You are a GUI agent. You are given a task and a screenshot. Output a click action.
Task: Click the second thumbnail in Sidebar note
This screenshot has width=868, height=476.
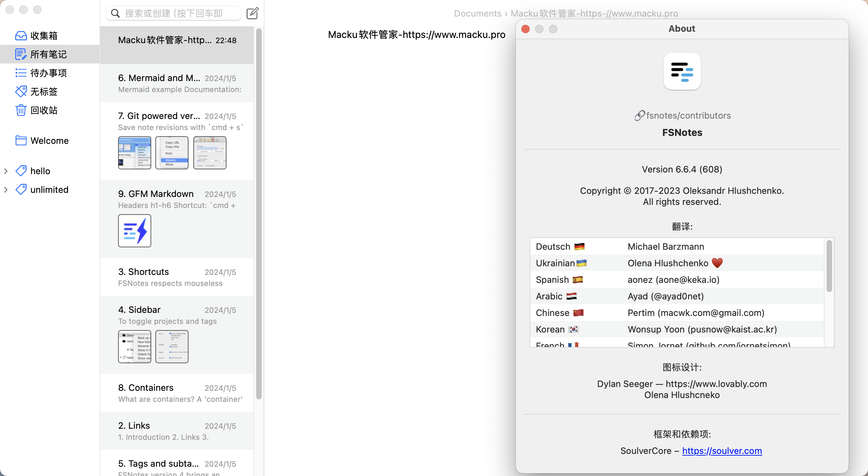tap(172, 347)
